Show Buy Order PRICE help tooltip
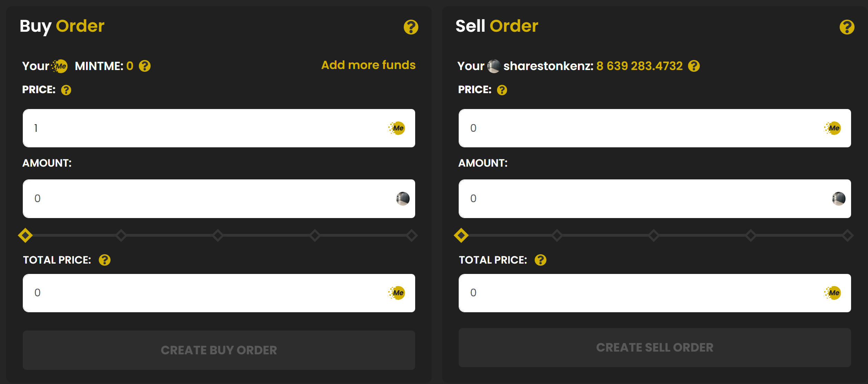 coord(66,90)
